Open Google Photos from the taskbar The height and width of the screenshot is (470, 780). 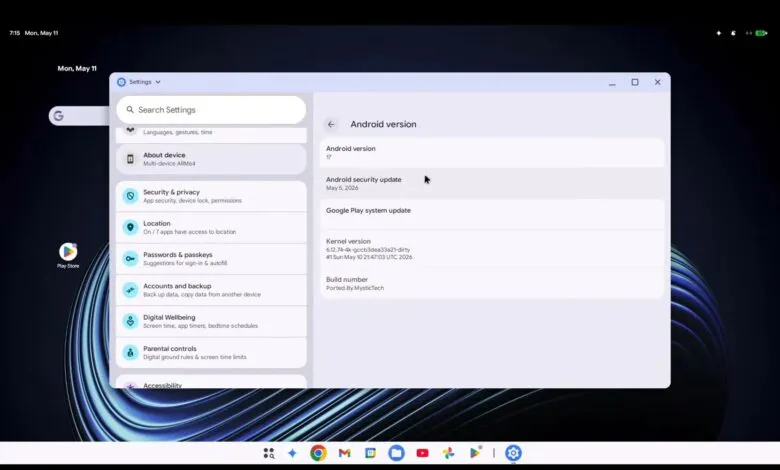(448, 453)
